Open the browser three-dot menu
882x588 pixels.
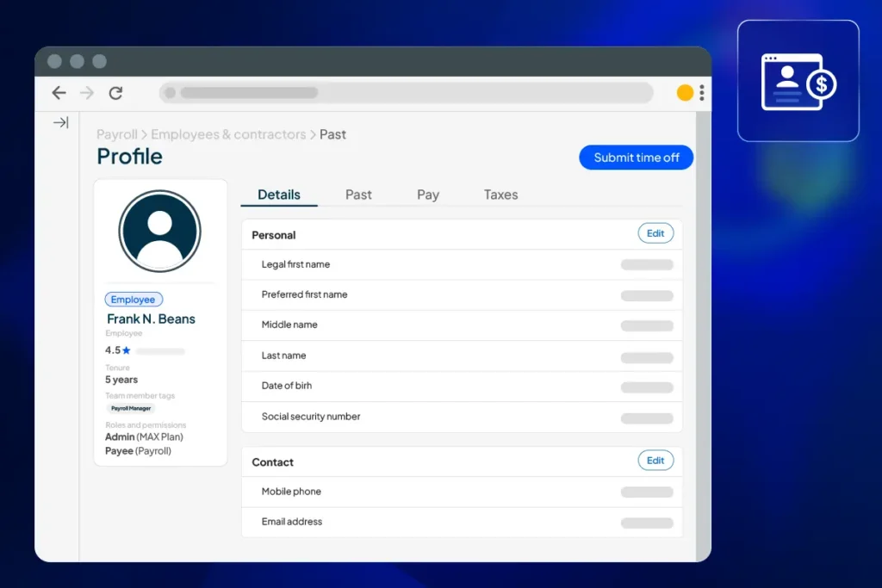tap(704, 92)
